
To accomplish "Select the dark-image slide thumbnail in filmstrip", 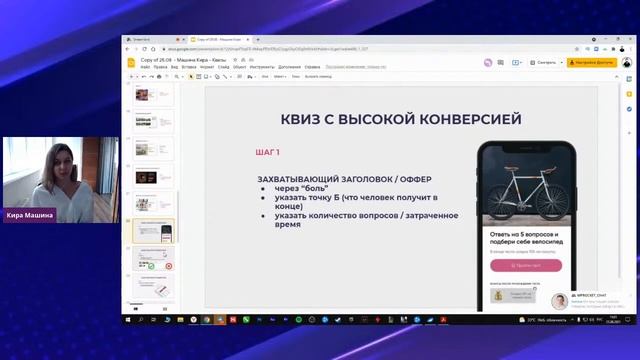I will pos(153,176).
